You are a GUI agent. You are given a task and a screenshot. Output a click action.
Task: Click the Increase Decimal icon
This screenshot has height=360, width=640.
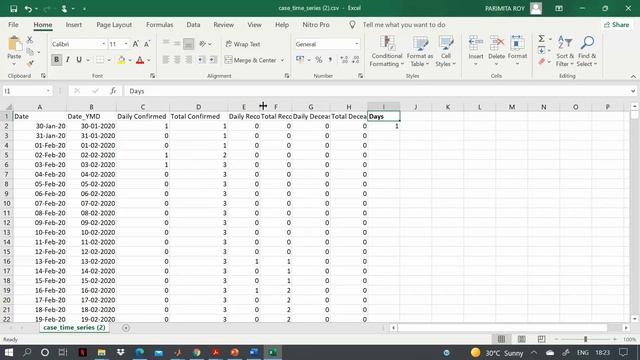344,60
